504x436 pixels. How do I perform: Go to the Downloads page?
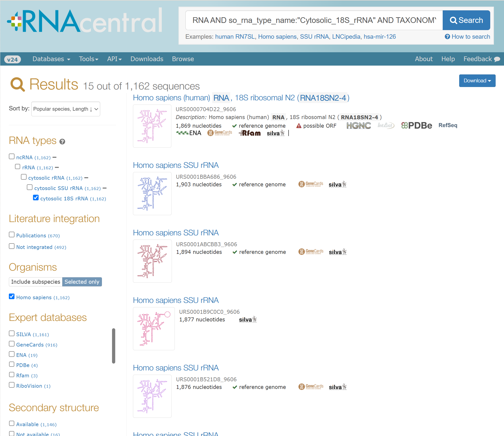coord(147,59)
